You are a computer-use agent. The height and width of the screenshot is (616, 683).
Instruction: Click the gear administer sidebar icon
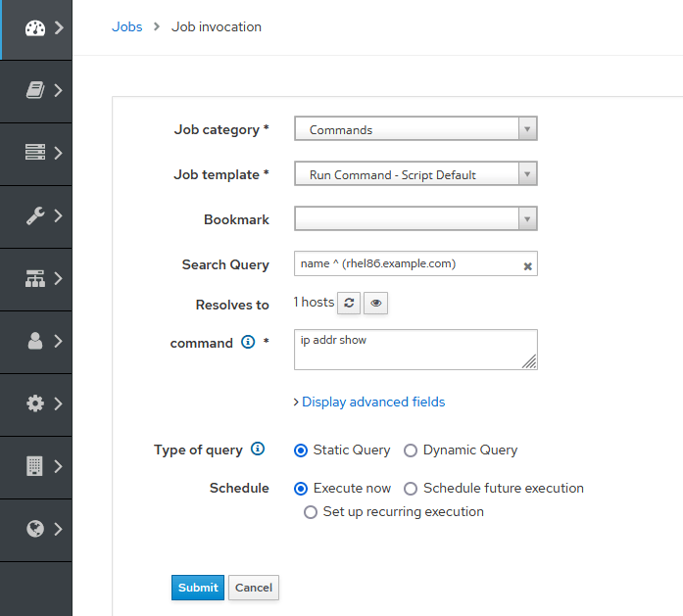(x=35, y=403)
